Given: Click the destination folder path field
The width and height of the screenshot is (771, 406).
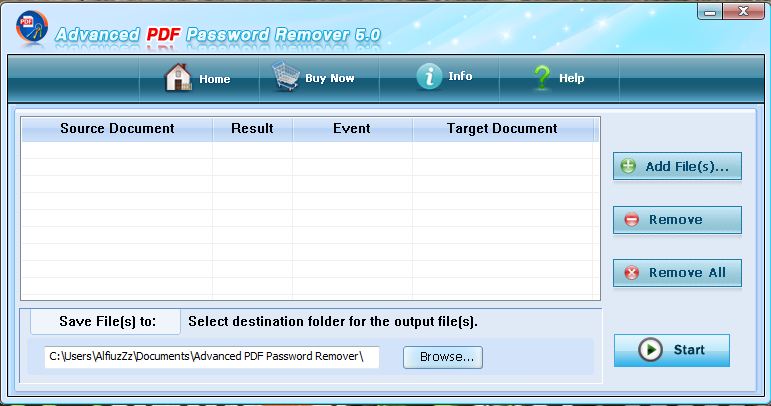Looking at the screenshot, I should (211, 357).
